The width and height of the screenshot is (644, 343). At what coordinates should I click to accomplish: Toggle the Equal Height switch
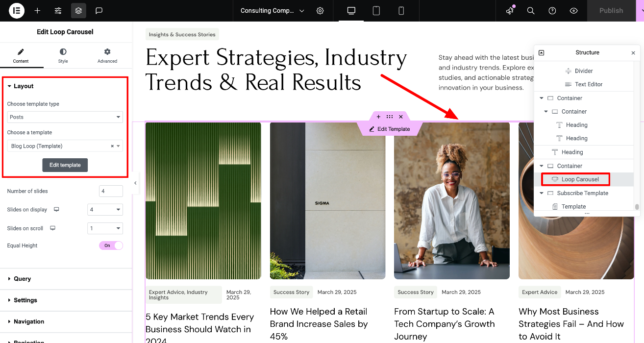(x=111, y=245)
